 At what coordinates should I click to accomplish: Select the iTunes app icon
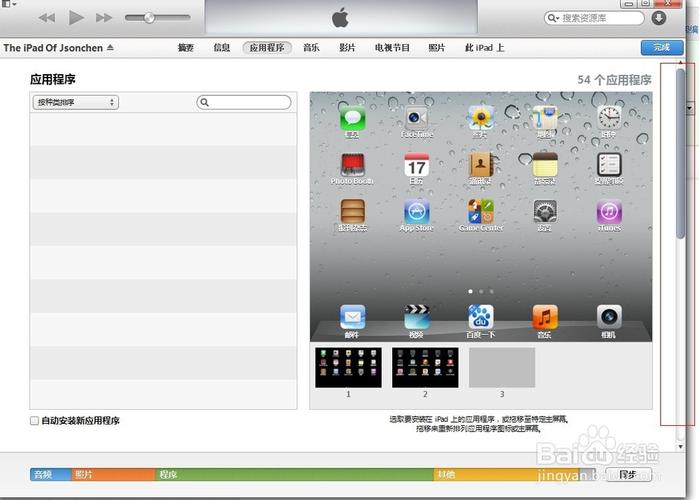609,211
